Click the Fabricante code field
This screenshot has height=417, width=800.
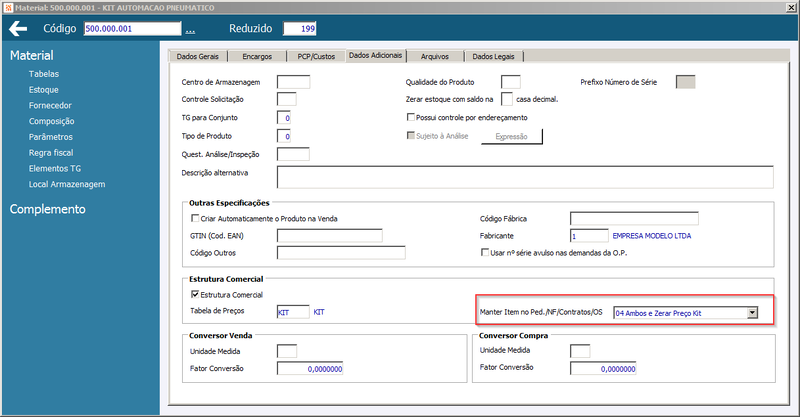pos(589,236)
